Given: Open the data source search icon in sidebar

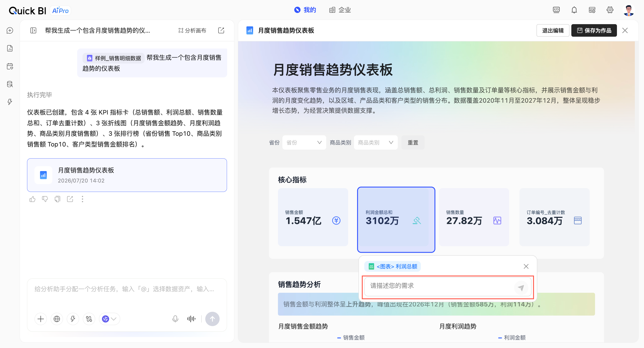Looking at the screenshot, I should pyautogui.click(x=10, y=84).
